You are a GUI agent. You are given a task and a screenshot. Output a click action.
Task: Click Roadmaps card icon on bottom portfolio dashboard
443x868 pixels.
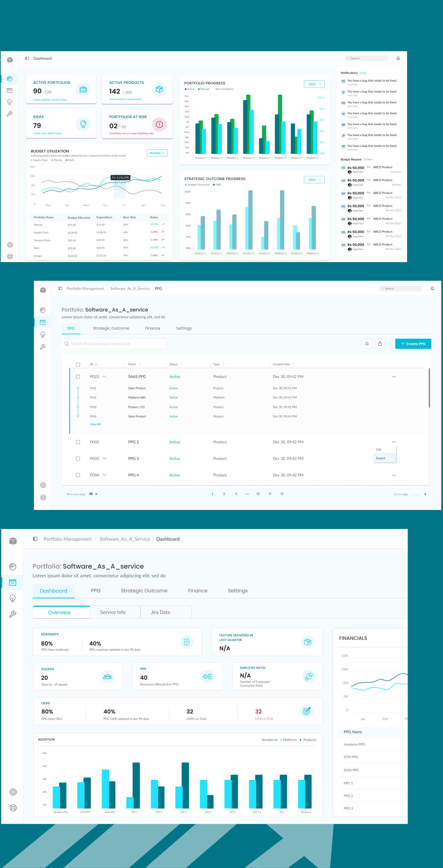pos(187,642)
